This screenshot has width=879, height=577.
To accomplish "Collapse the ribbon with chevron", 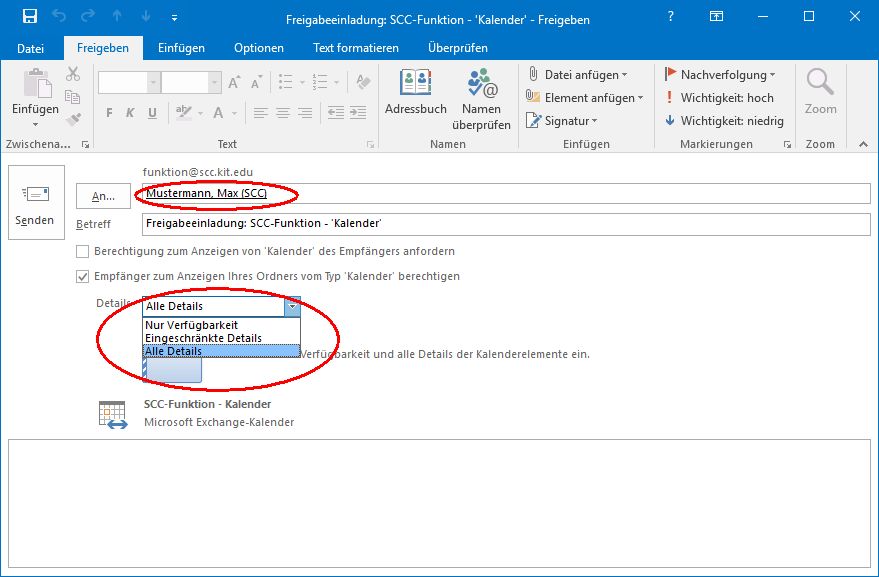I will coord(863,145).
